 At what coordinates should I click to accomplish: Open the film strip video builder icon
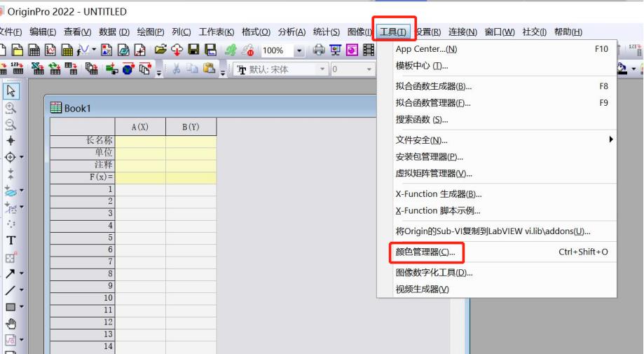pos(369,50)
